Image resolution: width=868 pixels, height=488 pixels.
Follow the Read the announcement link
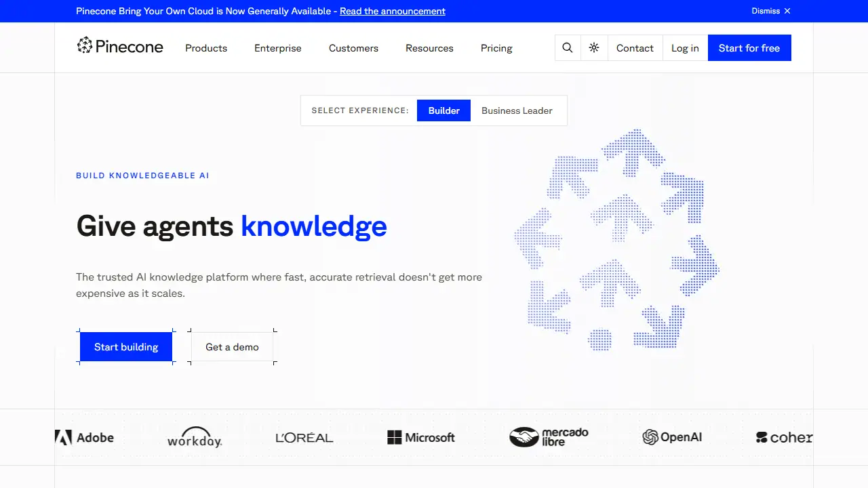[x=393, y=11]
